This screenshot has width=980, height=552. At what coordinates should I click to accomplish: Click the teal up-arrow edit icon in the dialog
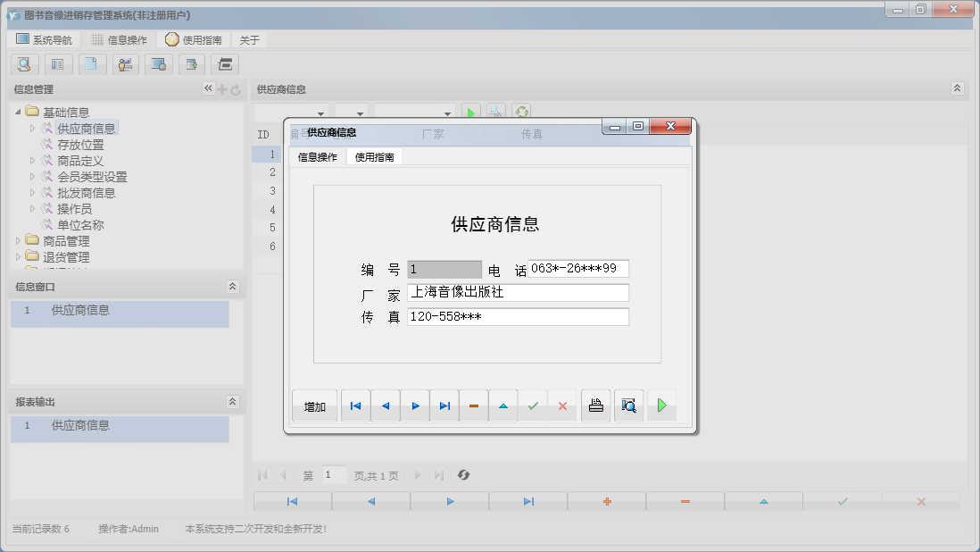pyautogui.click(x=502, y=406)
